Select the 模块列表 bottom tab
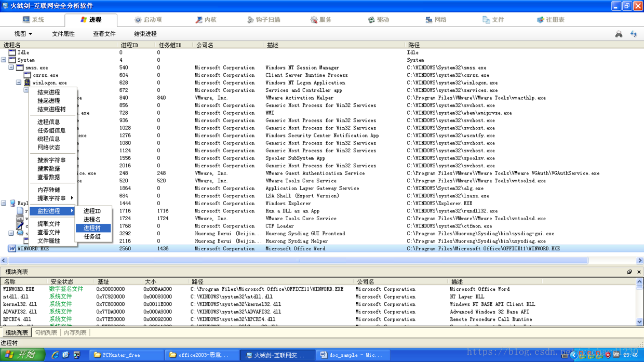 coord(16,332)
